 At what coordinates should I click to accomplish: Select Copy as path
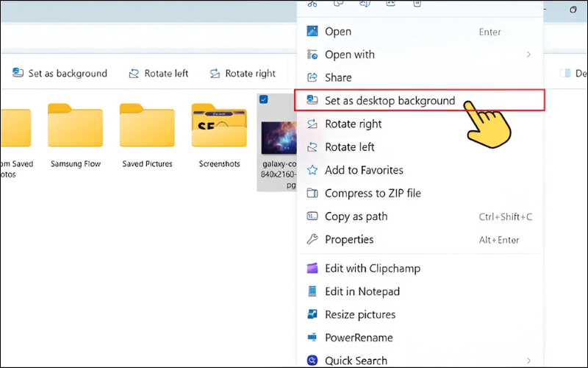coord(420,216)
